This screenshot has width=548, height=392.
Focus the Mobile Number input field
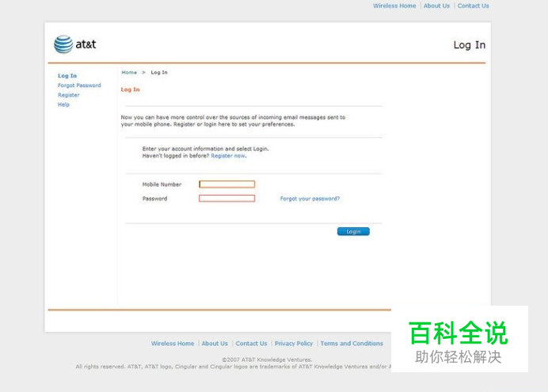click(226, 184)
